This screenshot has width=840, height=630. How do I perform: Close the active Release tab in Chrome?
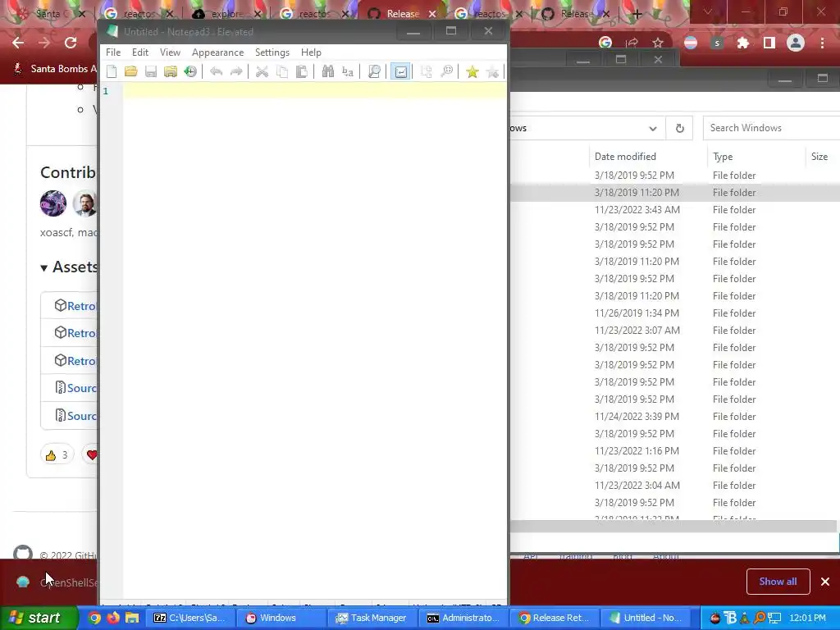point(432,14)
